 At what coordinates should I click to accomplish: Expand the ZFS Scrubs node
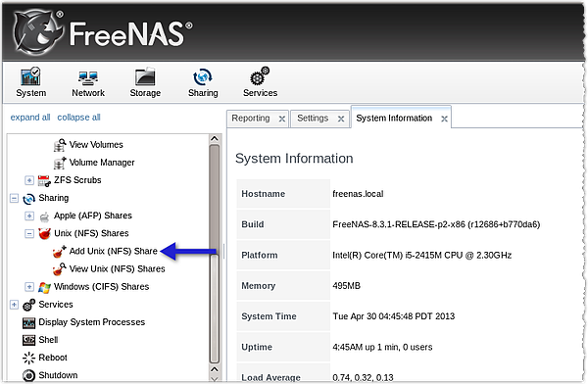click(x=29, y=180)
